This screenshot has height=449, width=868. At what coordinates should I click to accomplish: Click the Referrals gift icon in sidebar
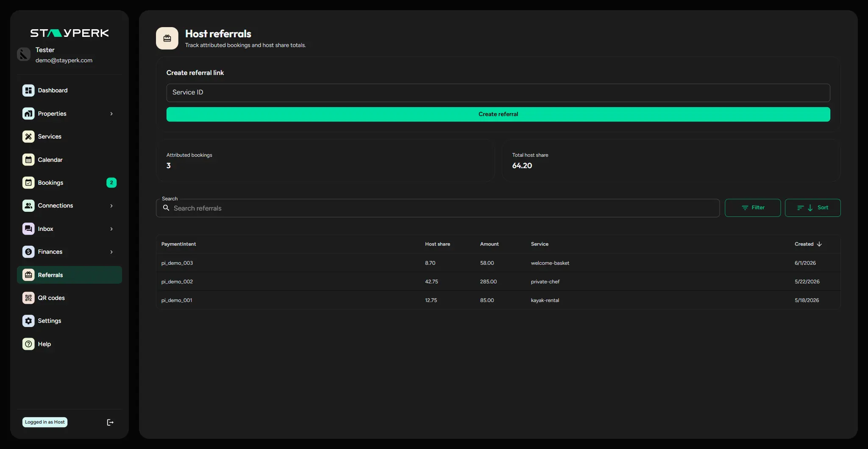pos(28,275)
